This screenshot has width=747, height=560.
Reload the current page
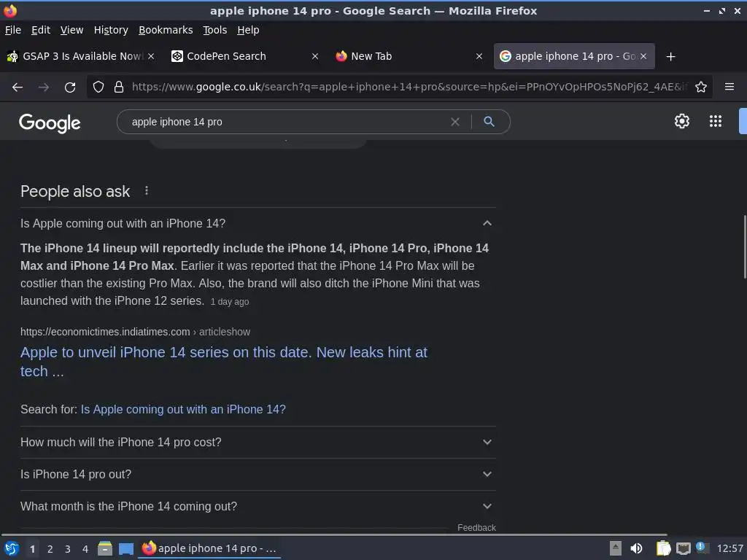tap(70, 87)
